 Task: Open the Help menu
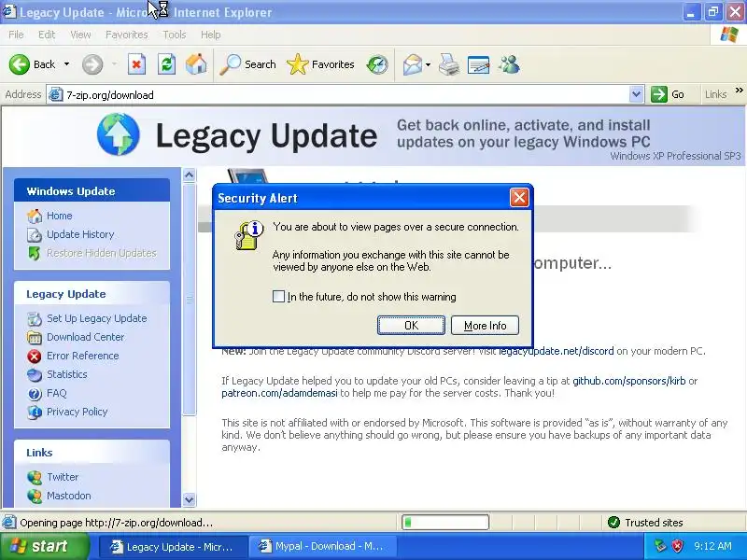[211, 35]
